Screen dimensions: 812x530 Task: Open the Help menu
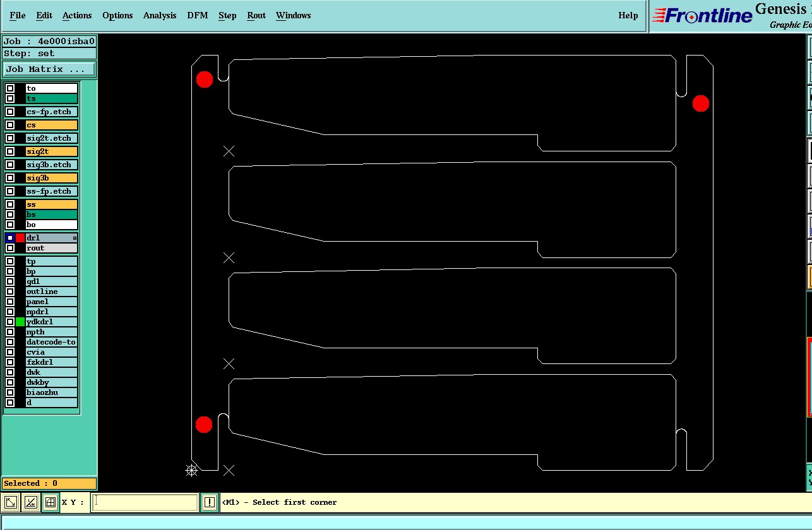628,15
